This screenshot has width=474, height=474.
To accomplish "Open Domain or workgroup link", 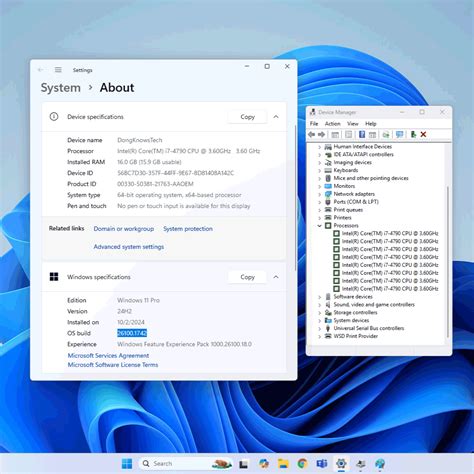I will [124, 229].
